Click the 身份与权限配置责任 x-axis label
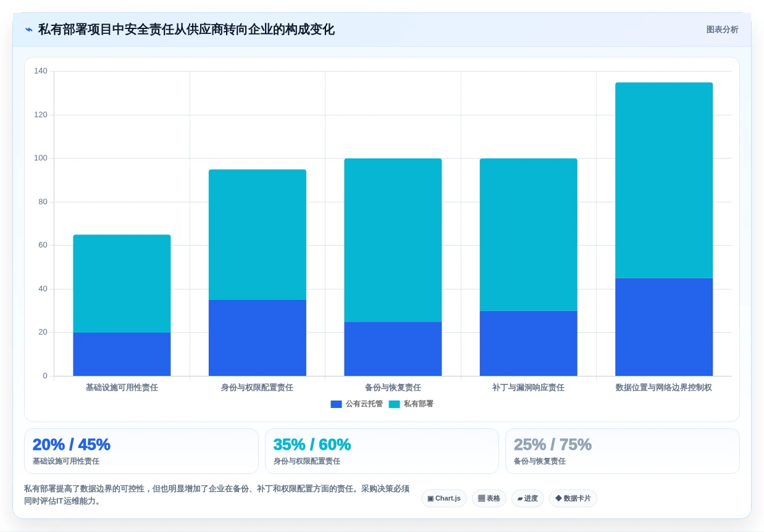Screen dimensions: 764x532 point(258,388)
